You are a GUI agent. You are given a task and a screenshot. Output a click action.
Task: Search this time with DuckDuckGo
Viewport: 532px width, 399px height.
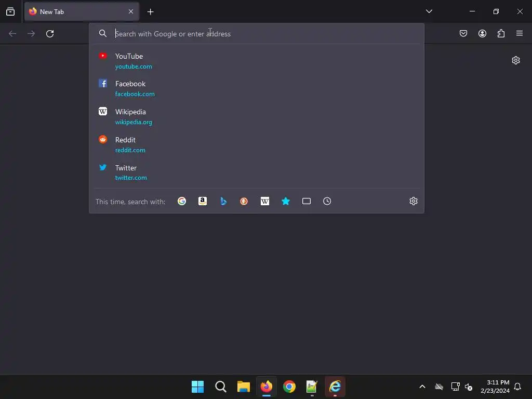[244, 201]
